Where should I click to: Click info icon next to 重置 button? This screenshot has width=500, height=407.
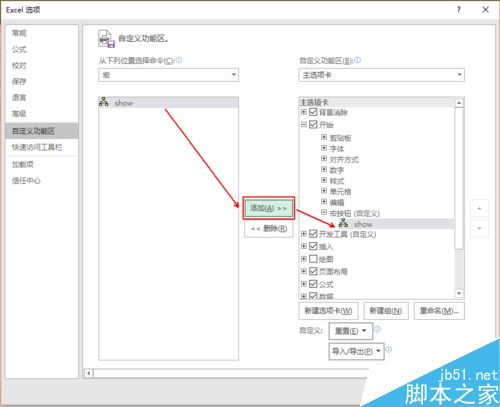tap(377, 329)
